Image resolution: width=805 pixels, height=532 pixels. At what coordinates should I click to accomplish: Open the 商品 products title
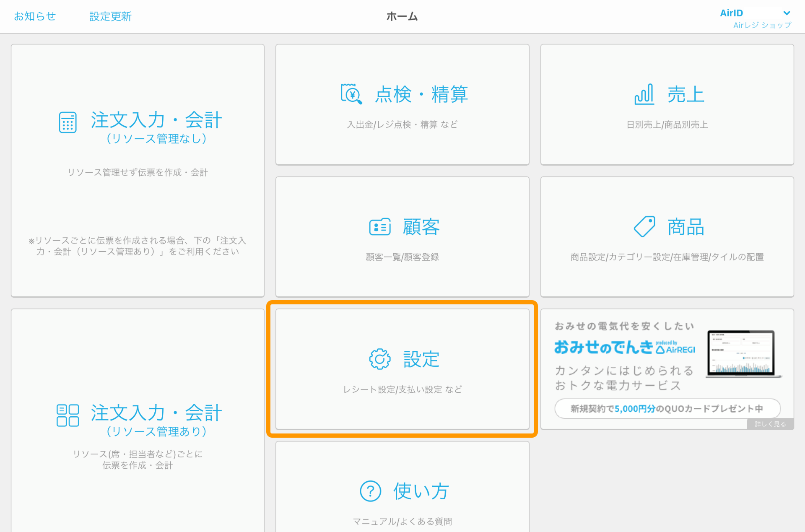pos(686,227)
